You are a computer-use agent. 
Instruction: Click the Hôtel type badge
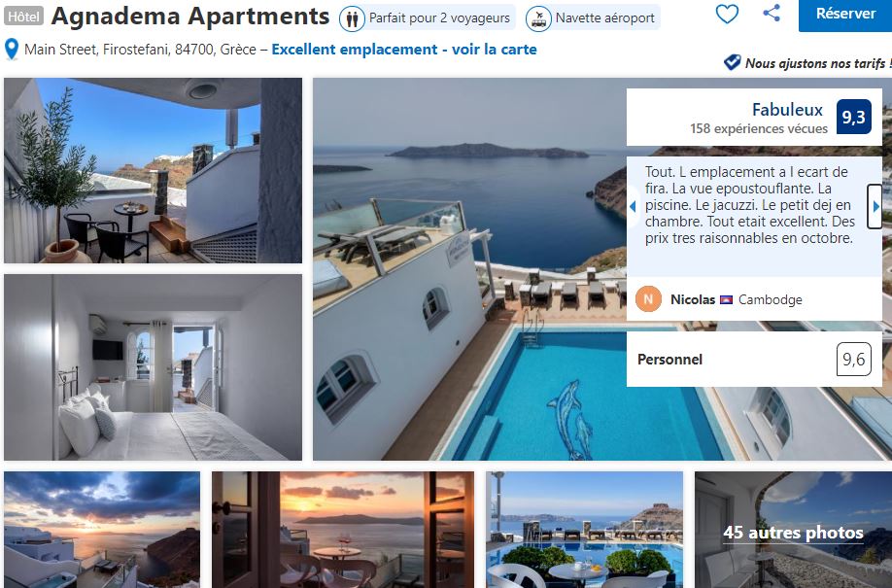23,17
